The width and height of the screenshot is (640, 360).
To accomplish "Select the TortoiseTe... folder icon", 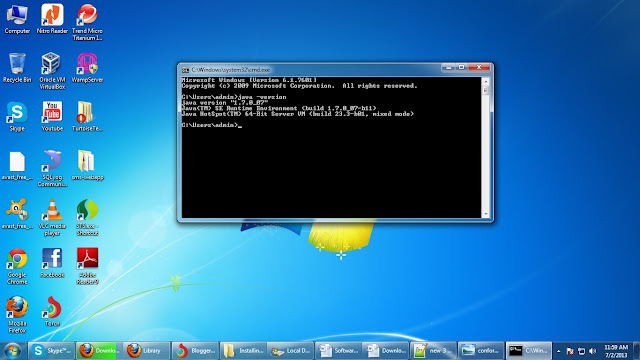I will [87, 117].
